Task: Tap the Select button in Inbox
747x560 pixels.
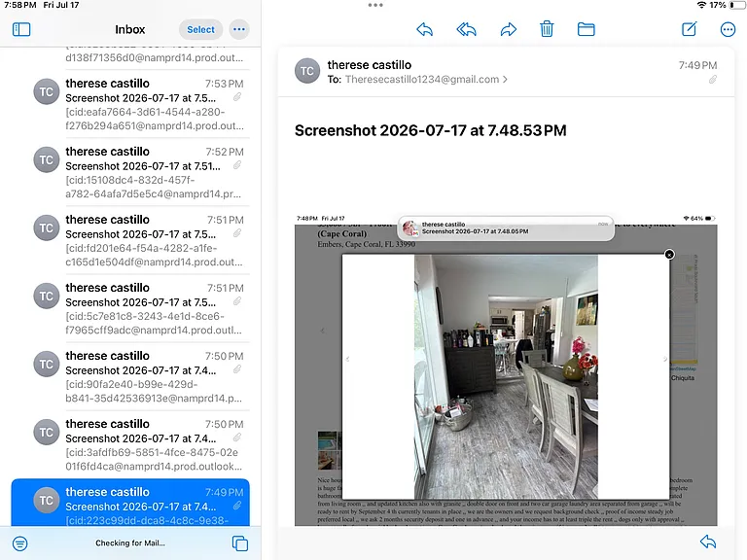Action: pos(200,29)
